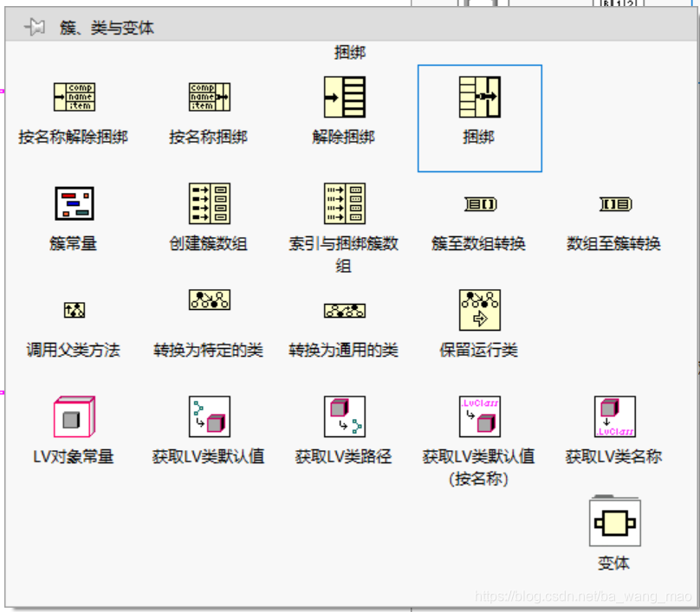This screenshot has height=612, width=700.
Task: Click the 创建簇数组 label text
Action: 209,243
